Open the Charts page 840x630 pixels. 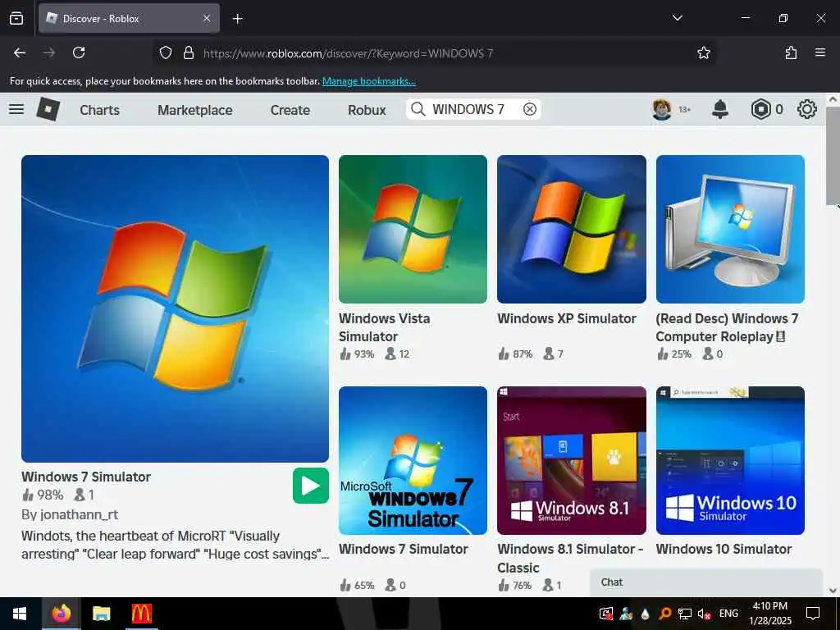(x=99, y=110)
